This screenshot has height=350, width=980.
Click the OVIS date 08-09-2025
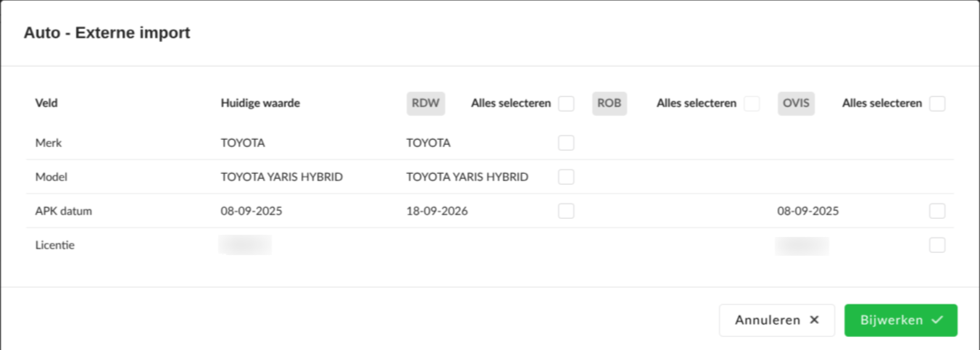808,212
